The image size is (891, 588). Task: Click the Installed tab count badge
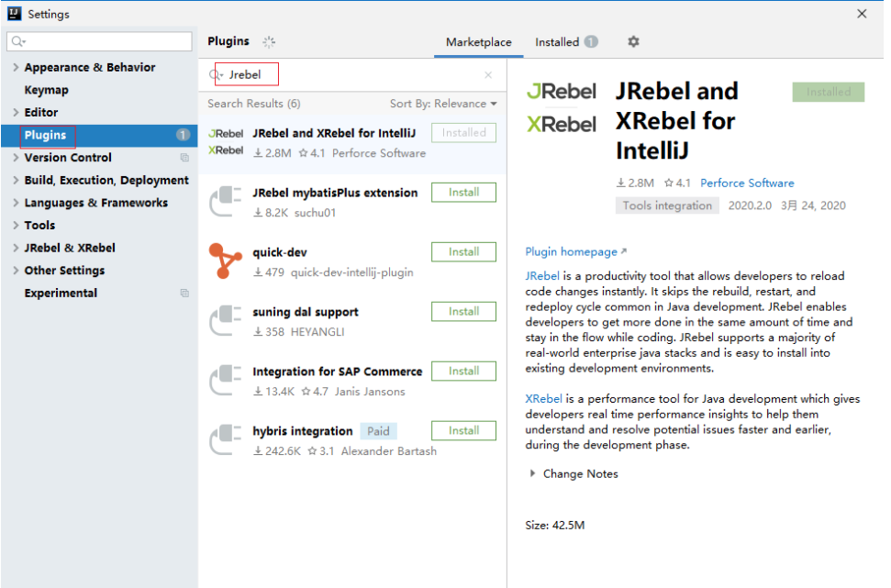591,41
